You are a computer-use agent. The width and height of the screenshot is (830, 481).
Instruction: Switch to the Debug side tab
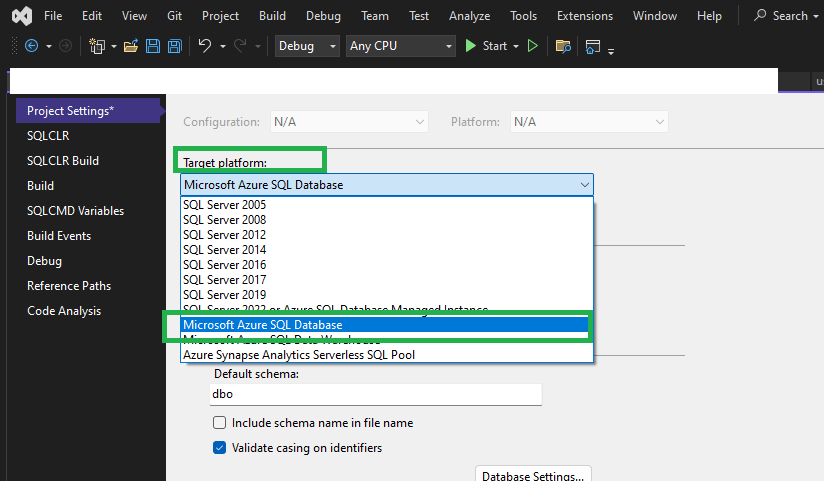pos(44,261)
